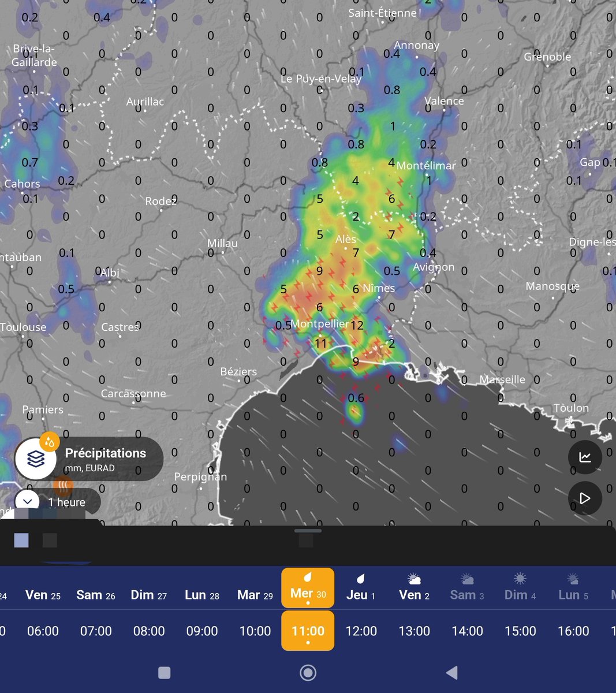Open the Précipitations mm, EURAD layer selector

click(89, 459)
